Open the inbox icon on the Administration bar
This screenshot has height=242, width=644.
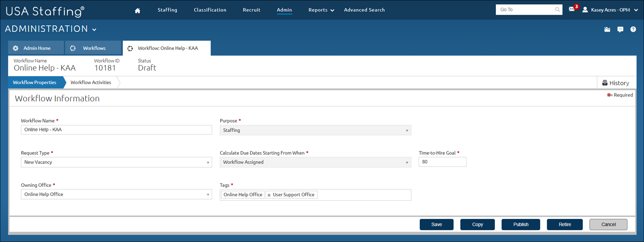pos(607,29)
